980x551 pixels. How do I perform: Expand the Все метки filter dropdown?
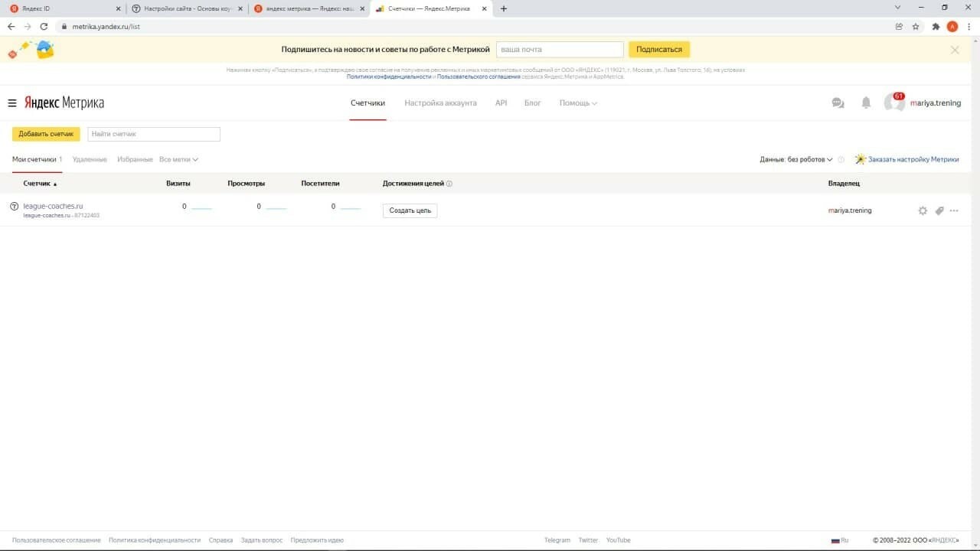tap(178, 159)
